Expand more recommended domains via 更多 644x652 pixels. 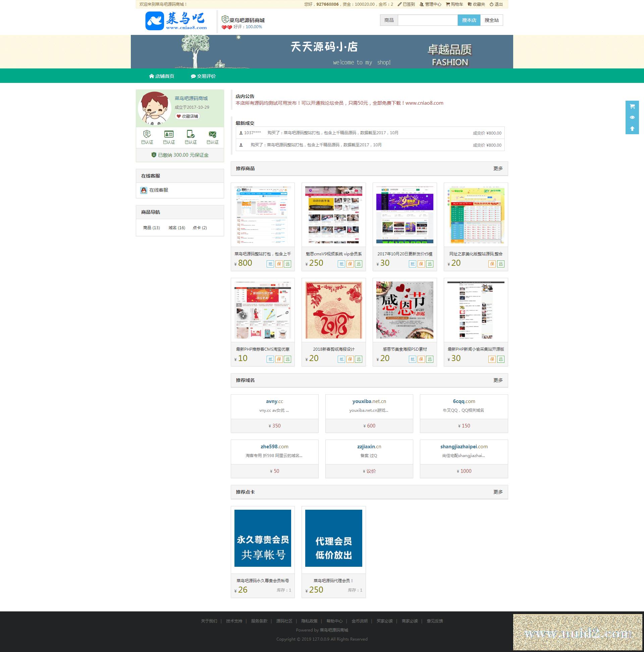[x=497, y=380]
